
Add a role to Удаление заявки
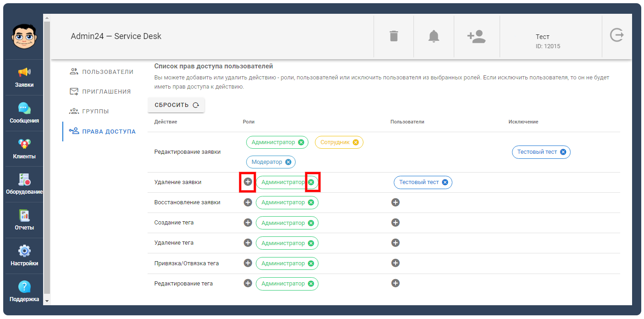pos(248,182)
